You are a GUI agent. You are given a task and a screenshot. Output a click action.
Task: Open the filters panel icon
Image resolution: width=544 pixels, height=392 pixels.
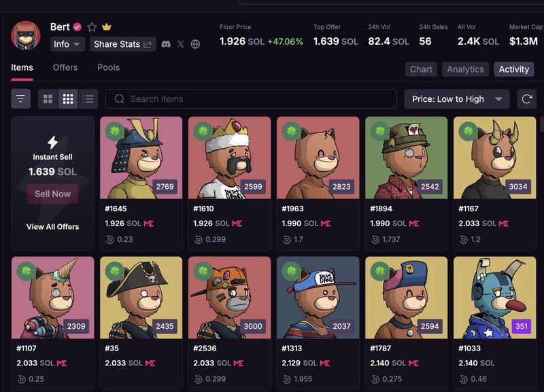coord(21,99)
